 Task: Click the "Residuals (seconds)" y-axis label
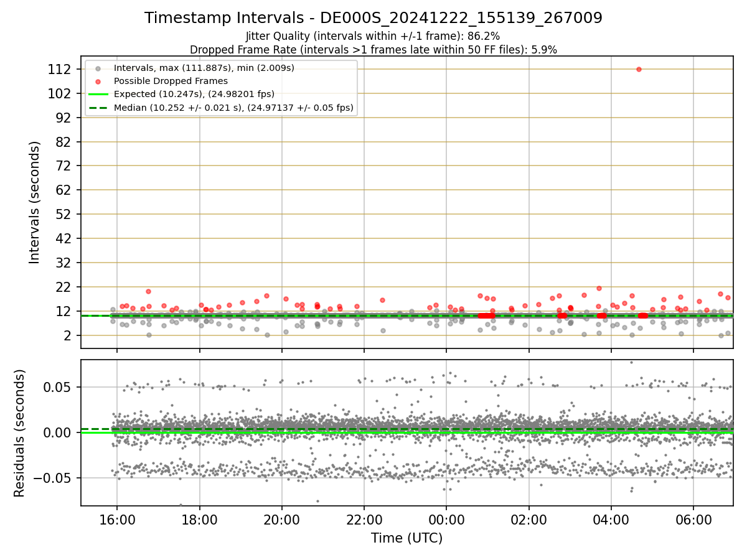tap(20, 433)
